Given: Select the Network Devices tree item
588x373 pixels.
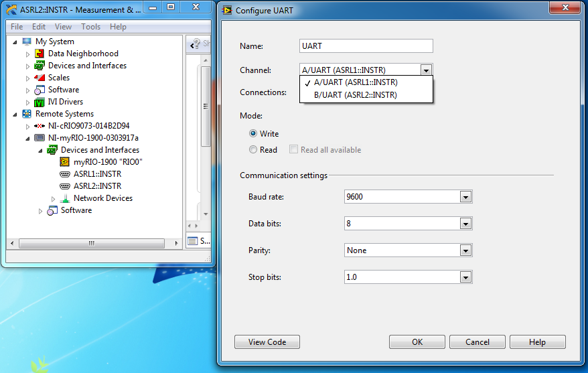Looking at the screenshot, I should [x=103, y=198].
